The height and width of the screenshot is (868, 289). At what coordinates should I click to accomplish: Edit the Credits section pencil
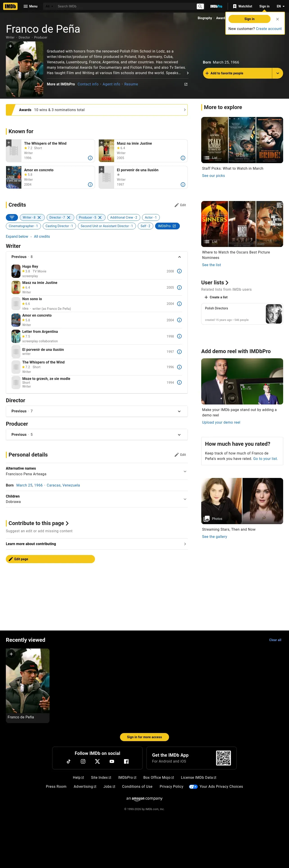tap(180, 205)
